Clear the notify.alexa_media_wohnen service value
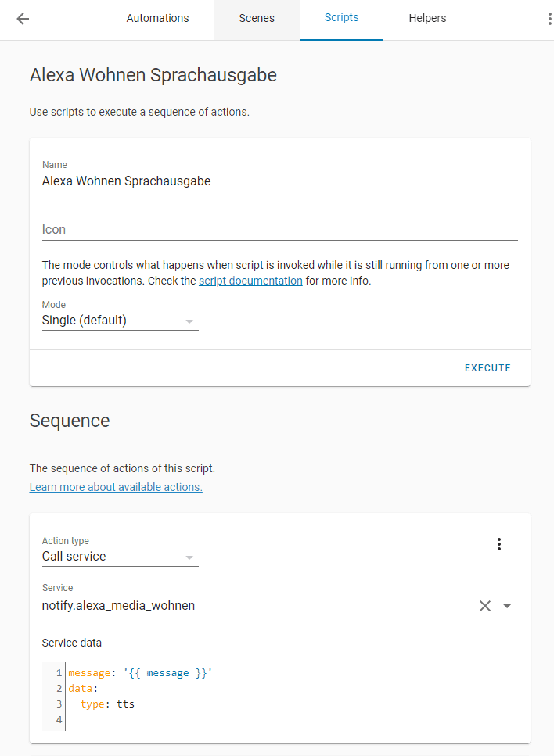Screen dimensions: 554x756 click(485, 606)
